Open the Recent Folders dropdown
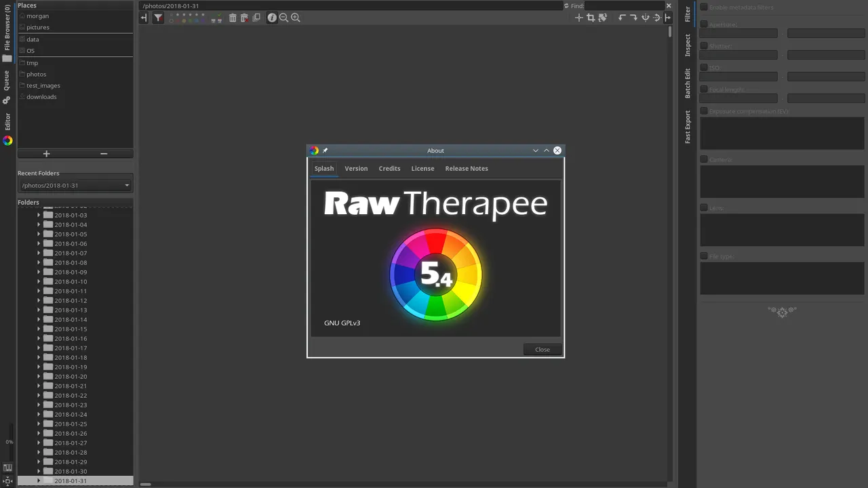The width and height of the screenshot is (868, 488). click(75, 186)
